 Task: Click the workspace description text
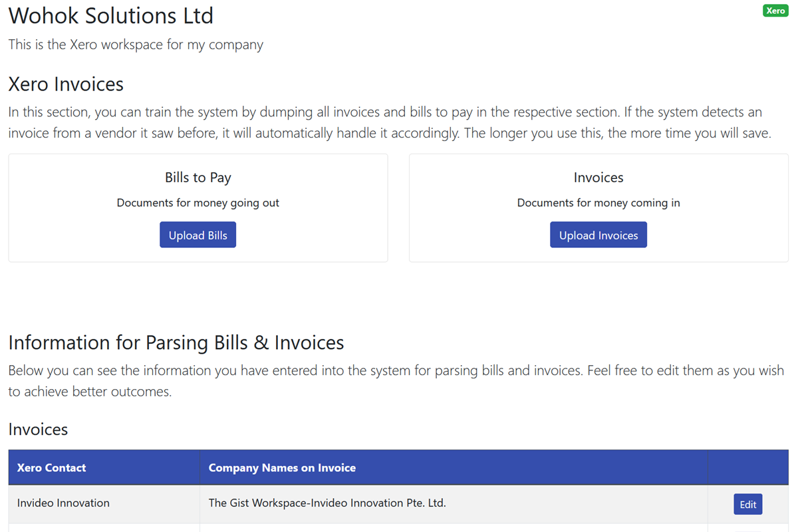136,45
